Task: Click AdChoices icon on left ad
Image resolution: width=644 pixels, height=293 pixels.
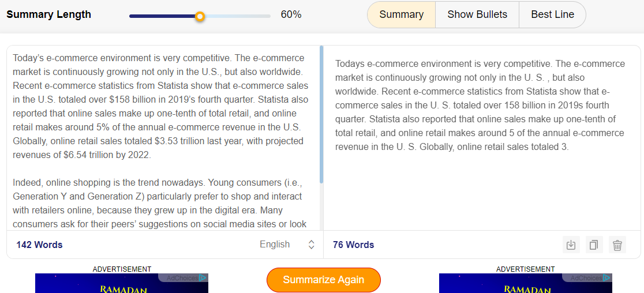Action: pyautogui.click(x=203, y=278)
